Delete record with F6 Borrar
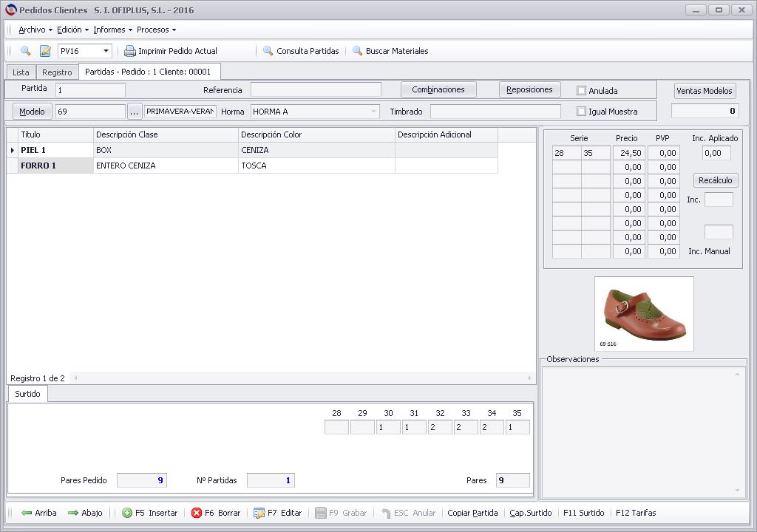Viewport: 757px width, 532px height. tap(216, 513)
